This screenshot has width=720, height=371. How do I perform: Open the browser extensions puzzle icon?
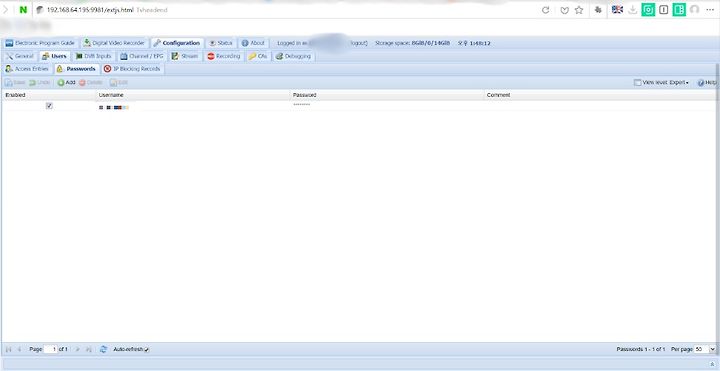[x=598, y=10]
